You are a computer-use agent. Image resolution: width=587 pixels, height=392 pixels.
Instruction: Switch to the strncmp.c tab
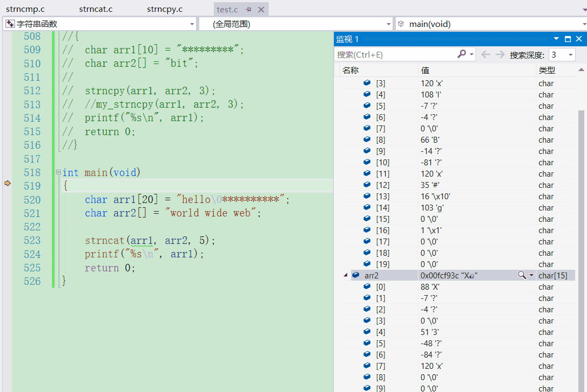click(25, 9)
